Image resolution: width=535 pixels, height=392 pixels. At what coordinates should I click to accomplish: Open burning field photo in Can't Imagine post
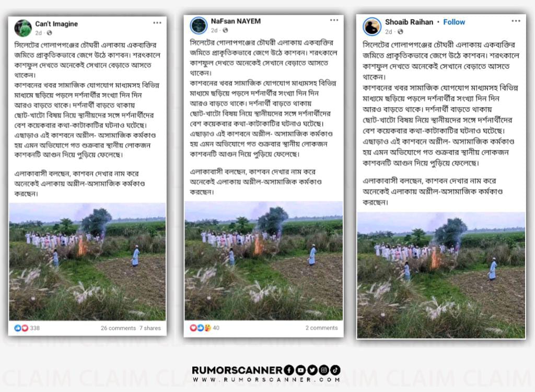87,261
